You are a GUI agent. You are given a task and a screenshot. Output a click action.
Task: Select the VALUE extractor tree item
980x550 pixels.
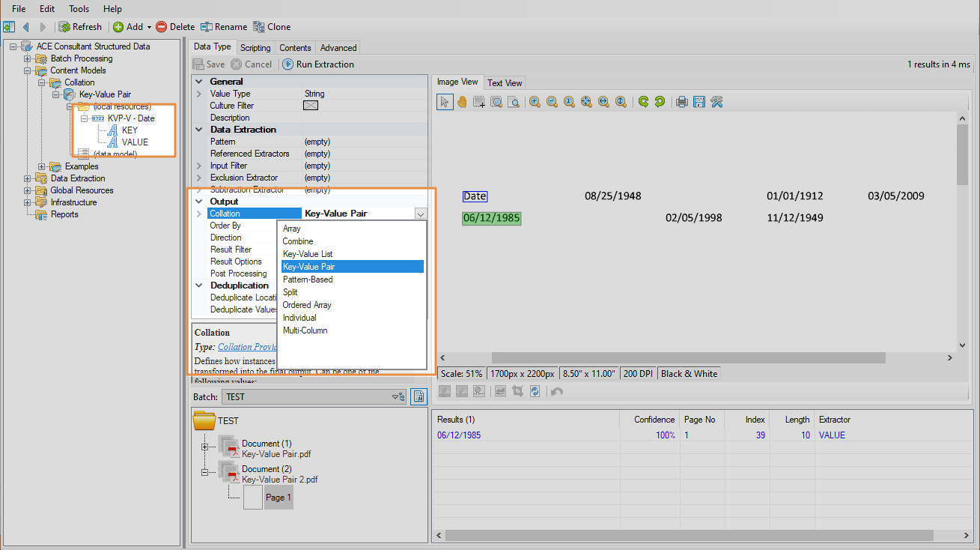[135, 142]
